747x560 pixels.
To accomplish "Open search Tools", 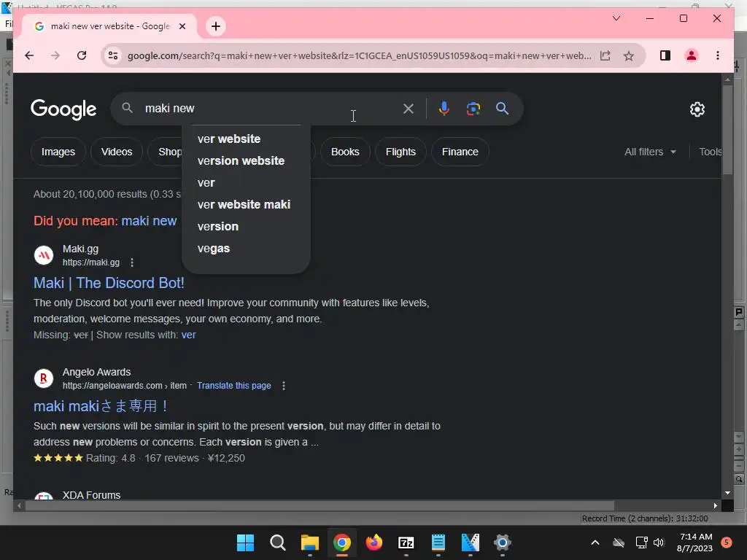I will 710,152.
